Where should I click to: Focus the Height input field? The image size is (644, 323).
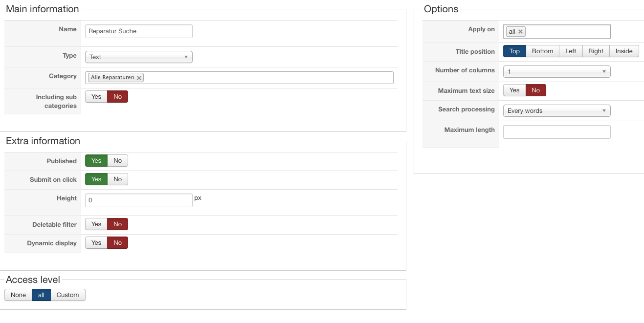138,200
